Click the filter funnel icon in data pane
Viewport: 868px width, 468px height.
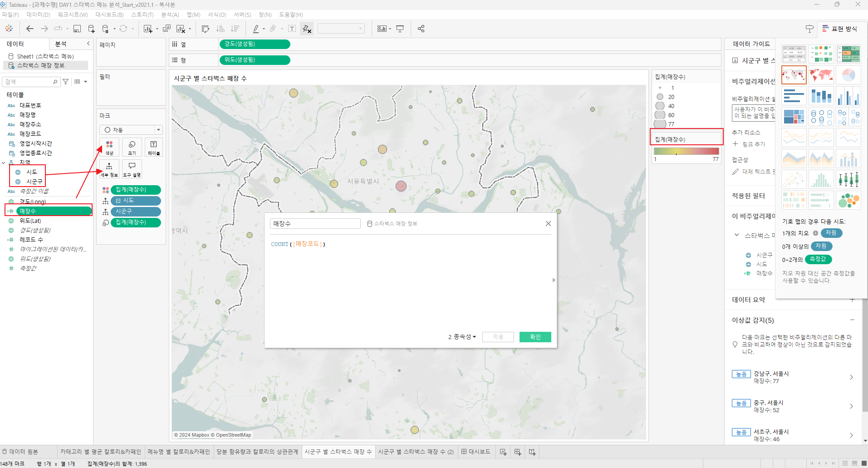click(66, 82)
